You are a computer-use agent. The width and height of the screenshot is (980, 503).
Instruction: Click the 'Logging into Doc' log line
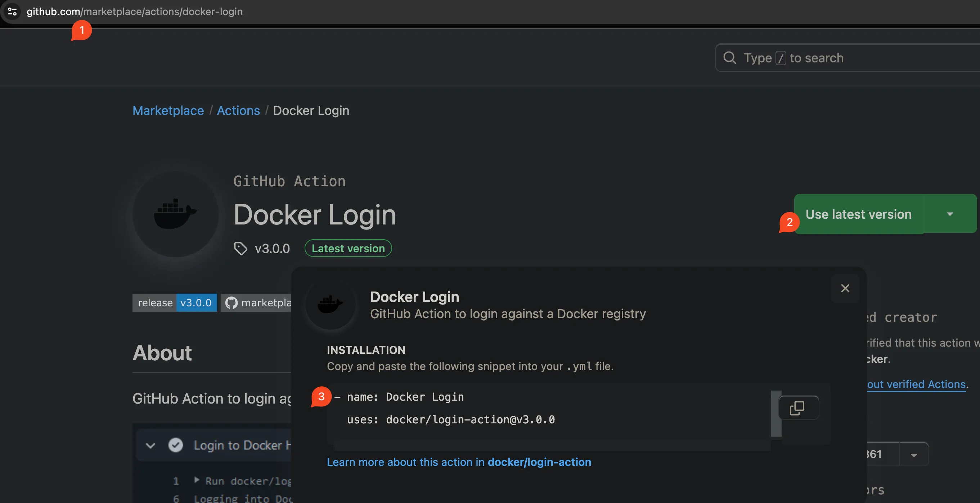[243, 498]
